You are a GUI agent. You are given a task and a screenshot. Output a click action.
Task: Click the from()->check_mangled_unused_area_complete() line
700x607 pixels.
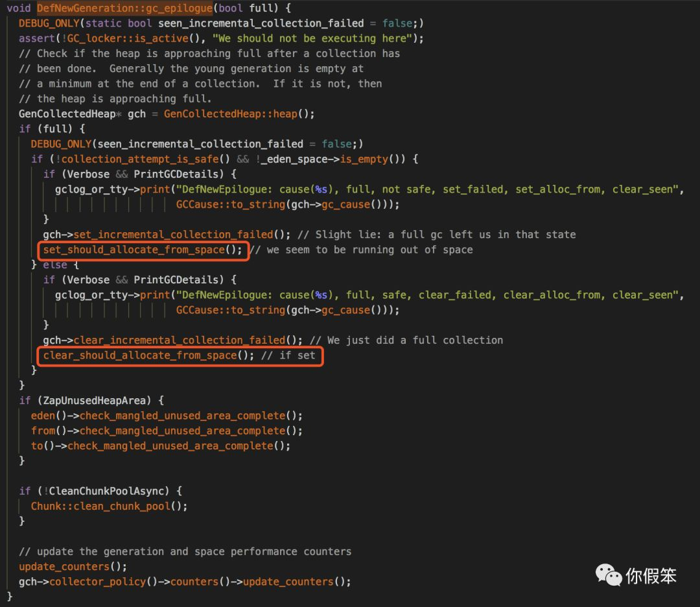[x=167, y=431]
